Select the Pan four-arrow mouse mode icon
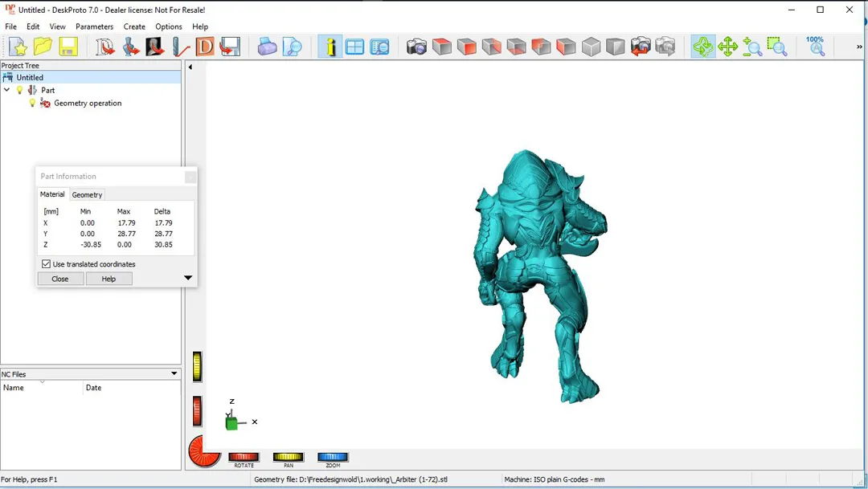868x489 pixels. (x=727, y=47)
